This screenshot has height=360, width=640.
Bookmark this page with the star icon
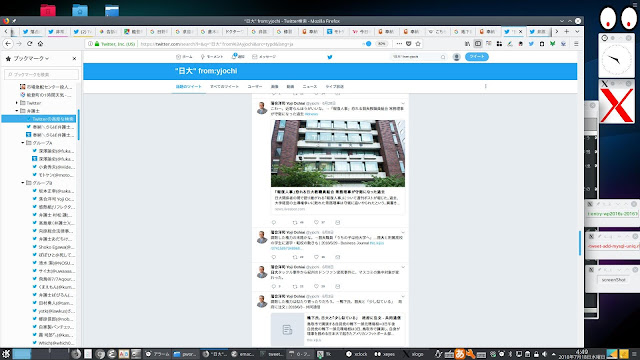pyautogui.click(x=418, y=44)
